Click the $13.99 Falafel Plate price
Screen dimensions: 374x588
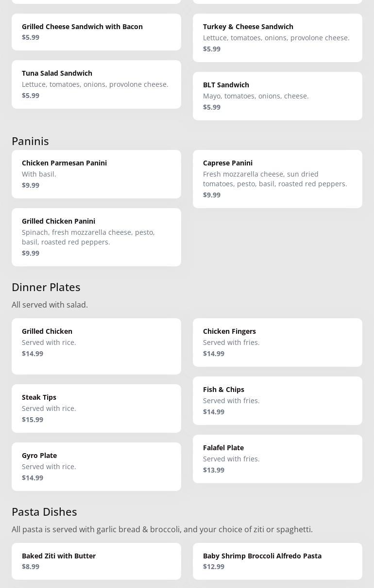tap(214, 470)
